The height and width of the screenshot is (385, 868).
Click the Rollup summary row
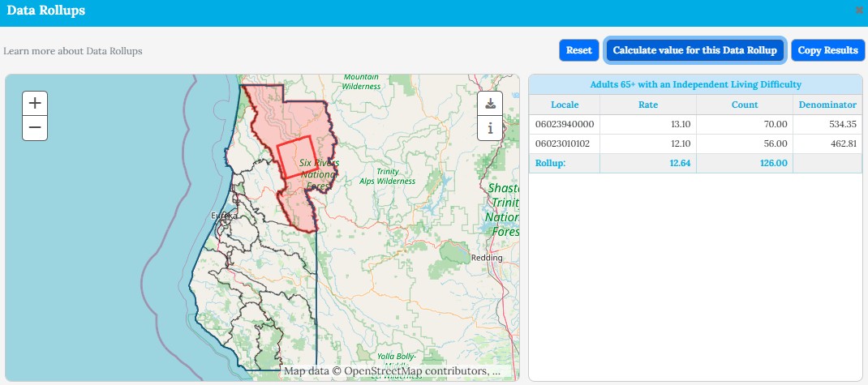(x=548, y=163)
